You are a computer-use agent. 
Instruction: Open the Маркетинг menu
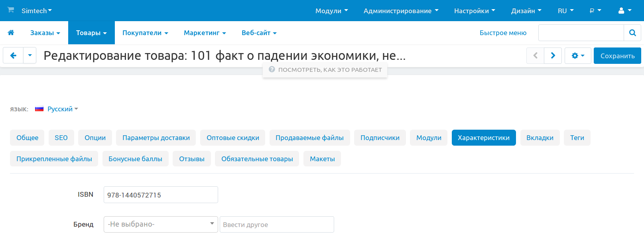point(205,33)
